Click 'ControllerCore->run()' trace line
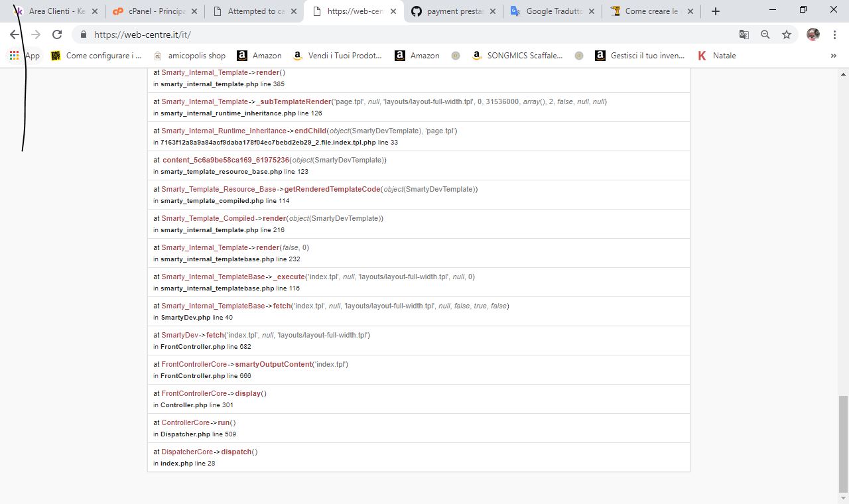Screen dimensions: 849x504 (x=194, y=422)
